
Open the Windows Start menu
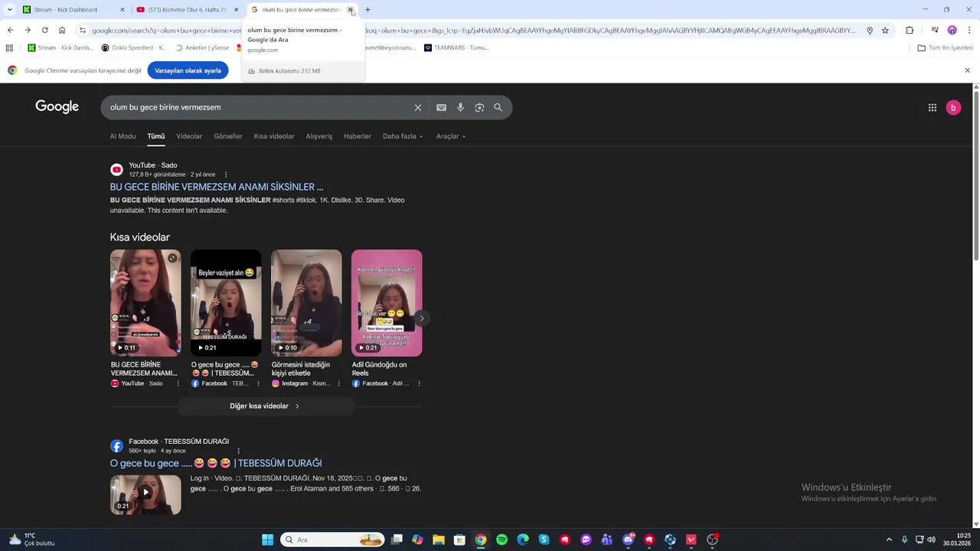(x=267, y=540)
